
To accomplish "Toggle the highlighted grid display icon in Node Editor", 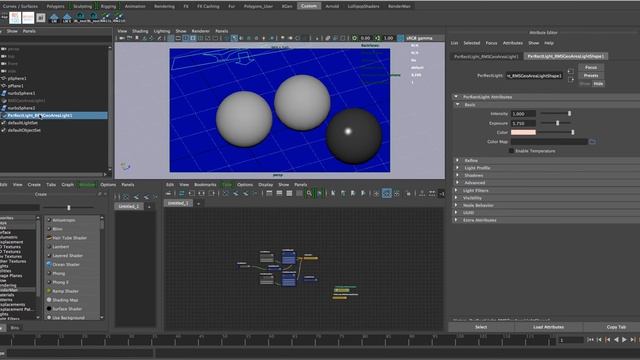I will [x=387, y=193].
